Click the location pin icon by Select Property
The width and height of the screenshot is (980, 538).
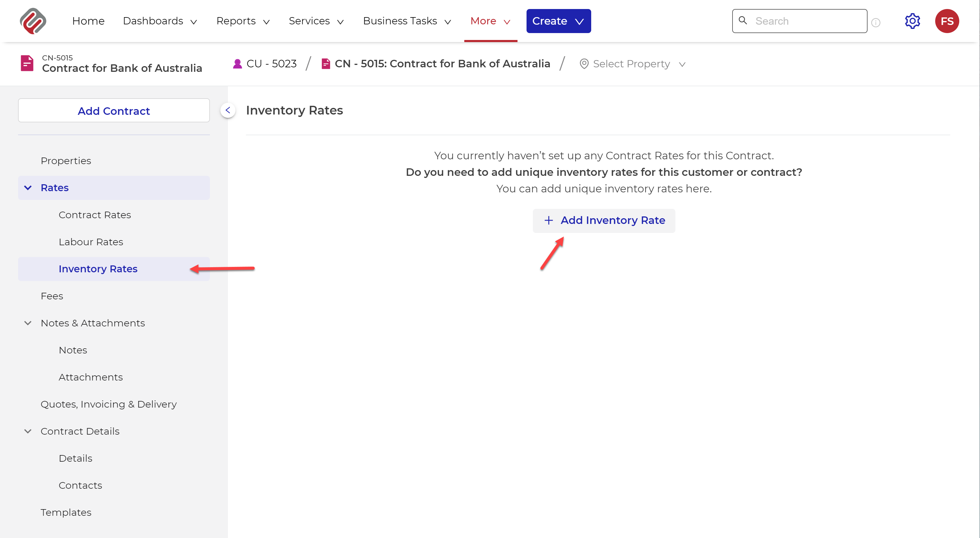pyautogui.click(x=584, y=64)
